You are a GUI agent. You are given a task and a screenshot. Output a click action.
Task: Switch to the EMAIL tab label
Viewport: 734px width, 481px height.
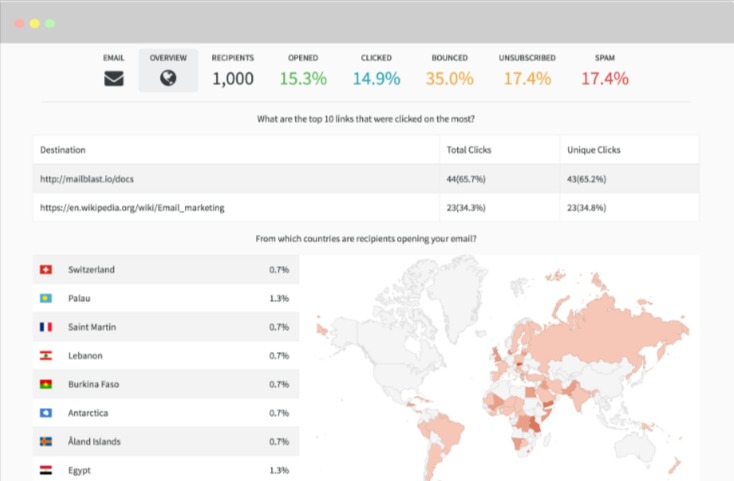pos(114,58)
